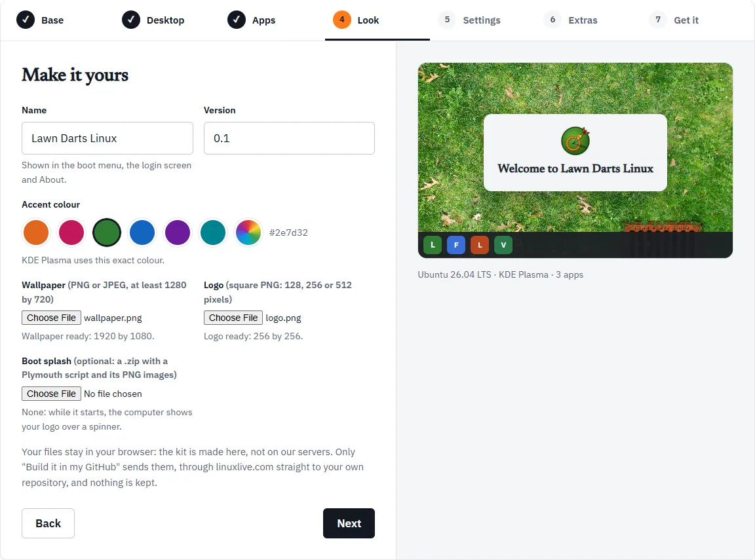The width and height of the screenshot is (755, 560).
Task: Click the green V taskbar icon in preview
Action: click(503, 245)
